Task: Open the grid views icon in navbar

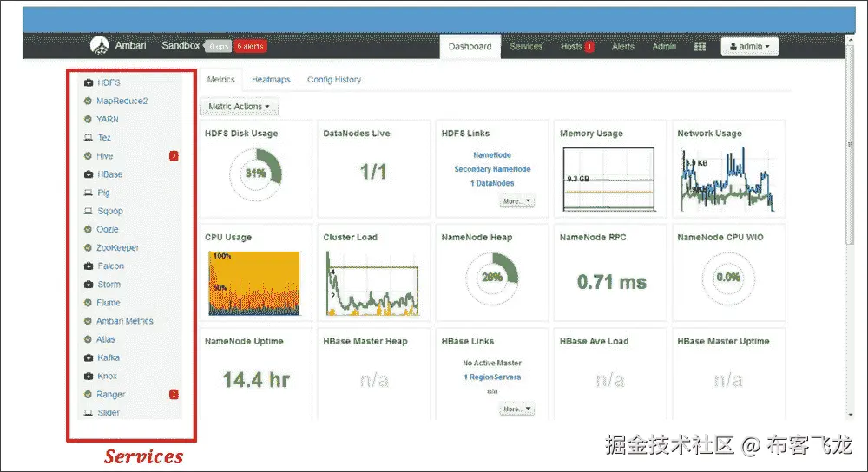Action: (700, 47)
